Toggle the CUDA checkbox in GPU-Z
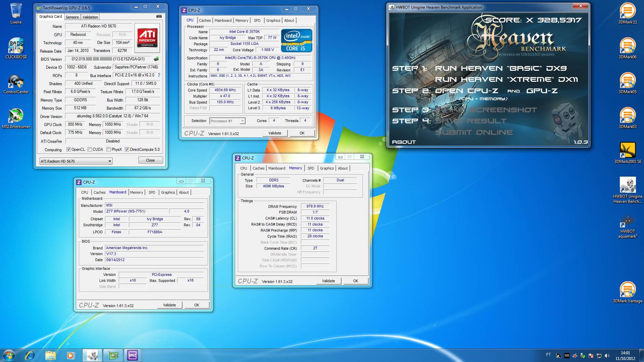The image size is (644, 362). click(90, 149)
